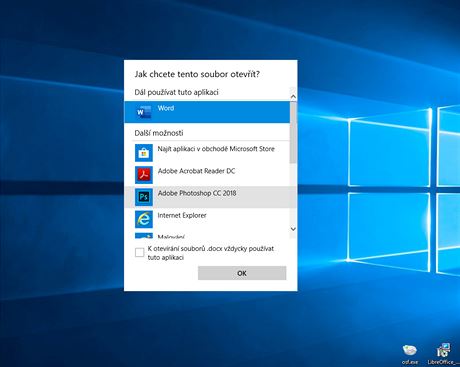Click the partially visible Malování icon
The height and width of the screenshot is (367, 460).
point(144,235)
